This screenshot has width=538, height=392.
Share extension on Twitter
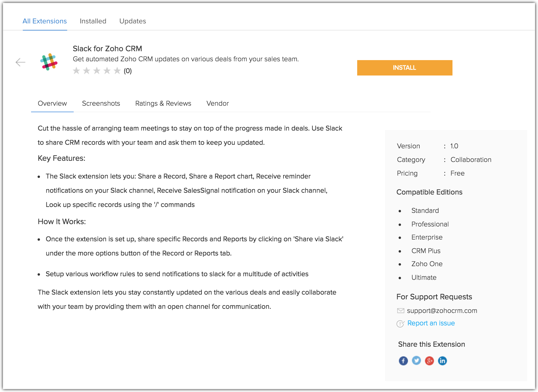click(x=416, y=361)
